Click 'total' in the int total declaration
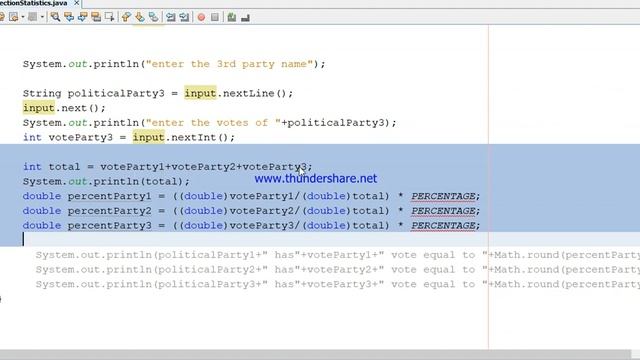 pos(64,167)
